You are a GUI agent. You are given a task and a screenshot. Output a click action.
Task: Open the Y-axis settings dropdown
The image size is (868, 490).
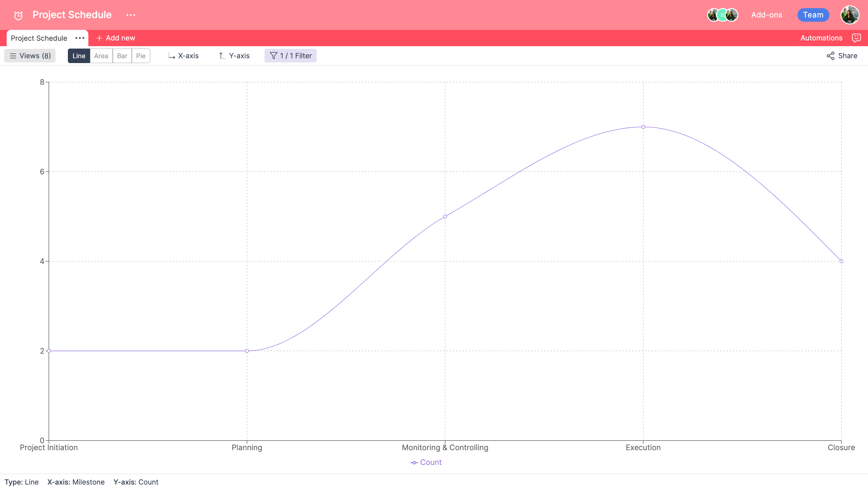tap(234, 56)
